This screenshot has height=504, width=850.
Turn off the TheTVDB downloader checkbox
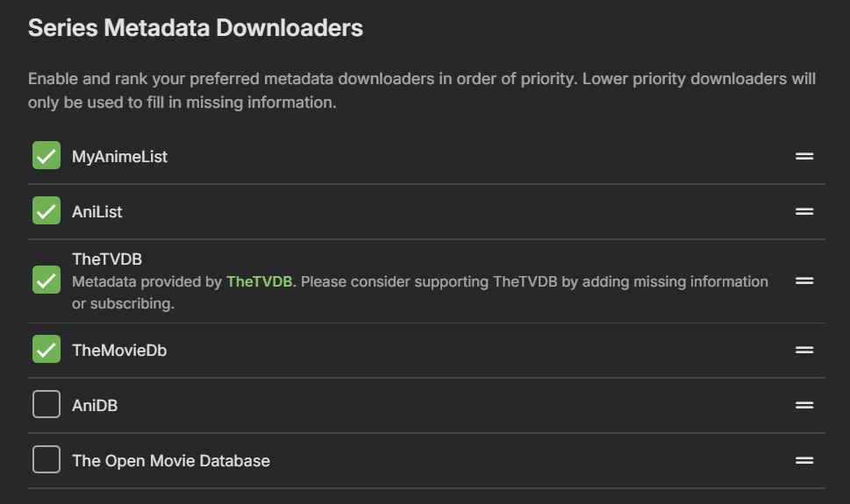[x=46, y=280]
